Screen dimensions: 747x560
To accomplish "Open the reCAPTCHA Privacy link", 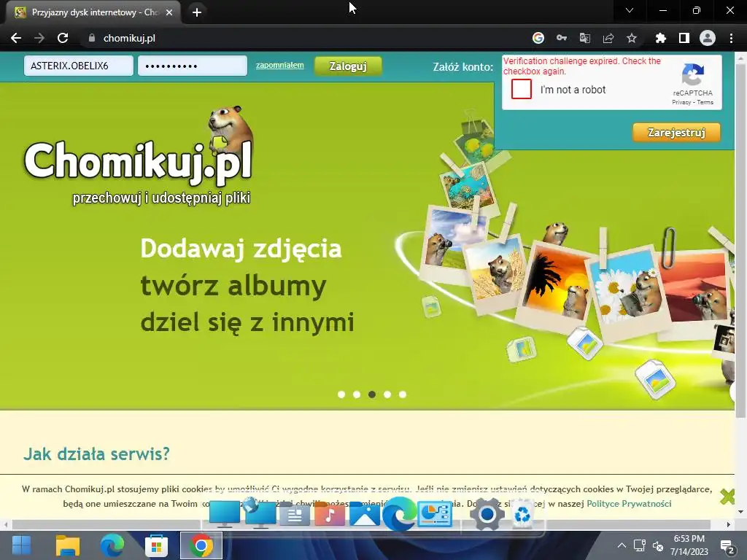I will 681,102.
